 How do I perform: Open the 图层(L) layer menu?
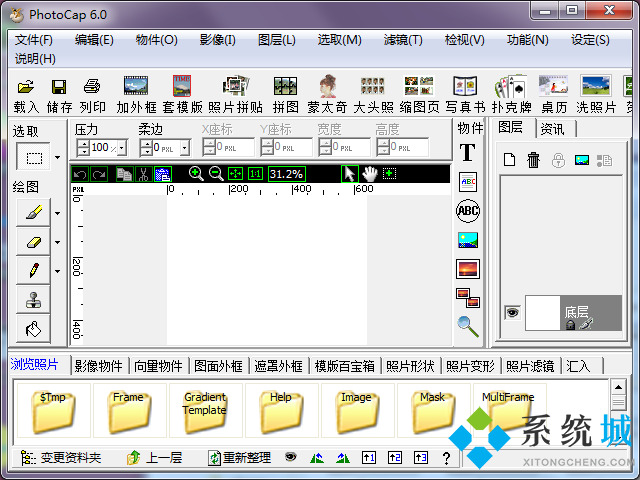[277, 40]
